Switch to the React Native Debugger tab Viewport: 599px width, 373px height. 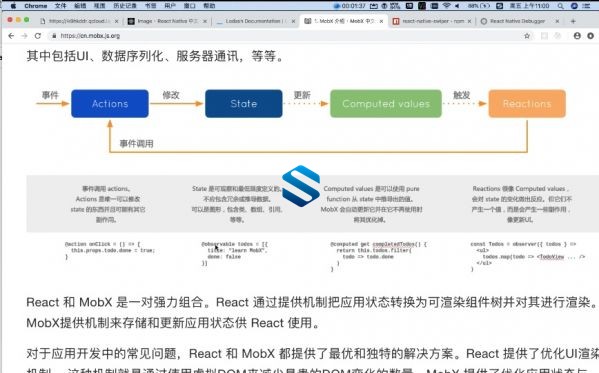517,21
